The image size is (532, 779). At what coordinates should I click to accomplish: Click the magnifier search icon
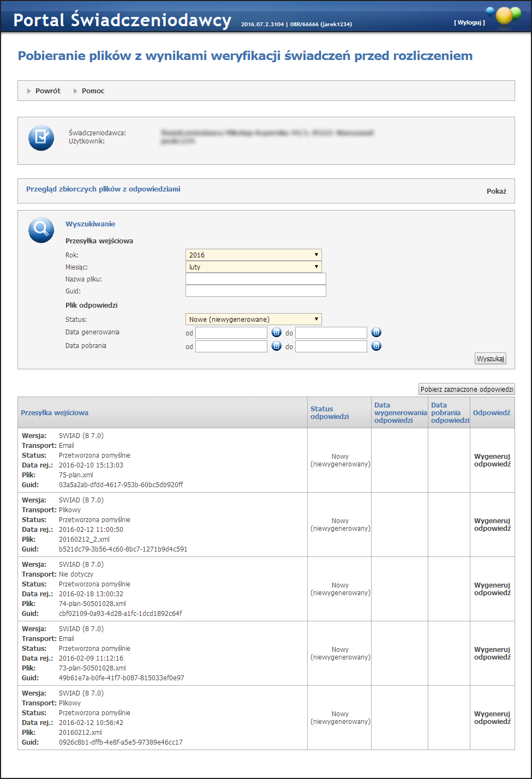tap(41, 230)
